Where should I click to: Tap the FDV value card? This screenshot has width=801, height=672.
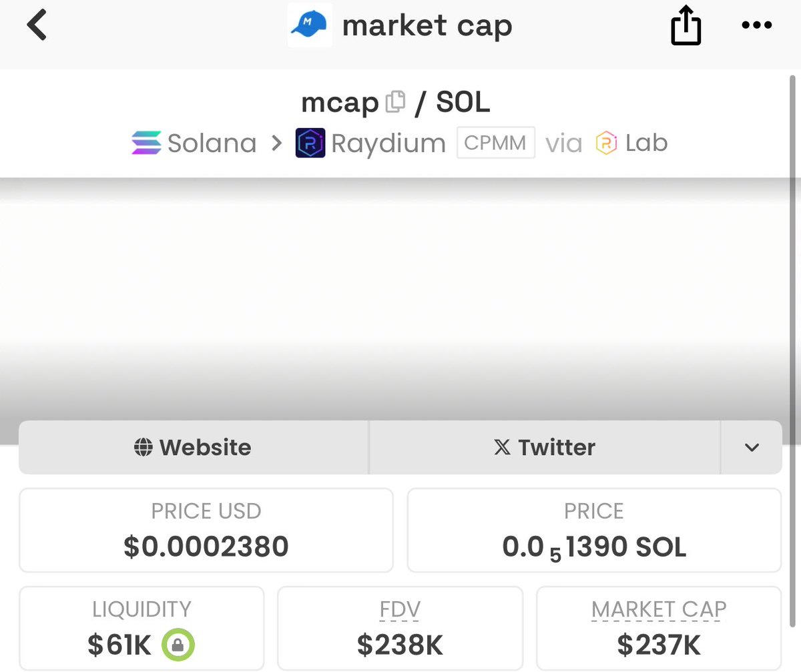pos(400,627)
